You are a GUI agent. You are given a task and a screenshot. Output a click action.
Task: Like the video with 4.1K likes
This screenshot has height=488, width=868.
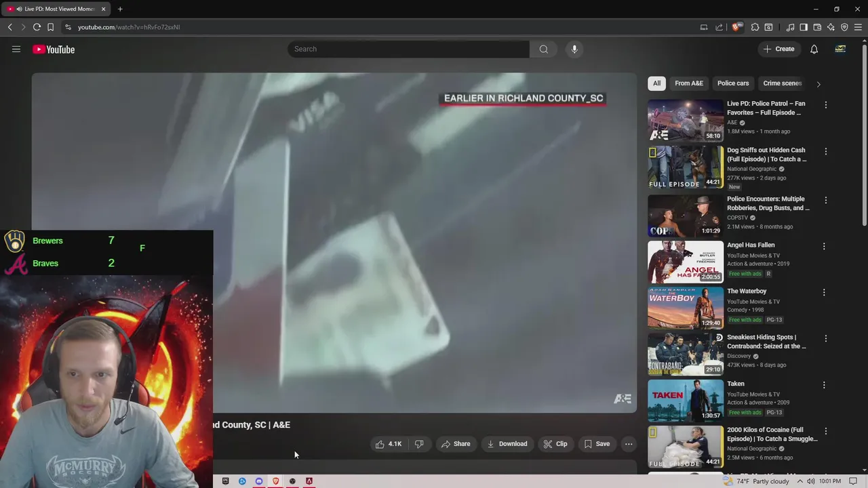389,444
